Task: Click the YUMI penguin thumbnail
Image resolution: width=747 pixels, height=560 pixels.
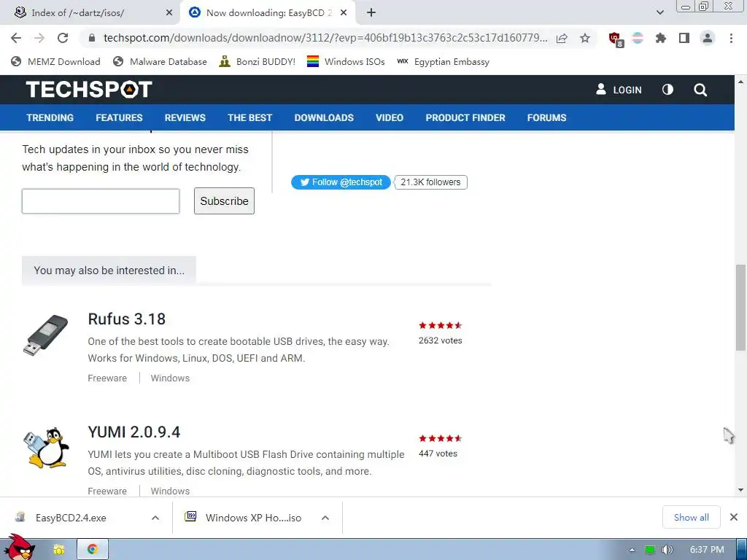Action: [x=46, y=448]
